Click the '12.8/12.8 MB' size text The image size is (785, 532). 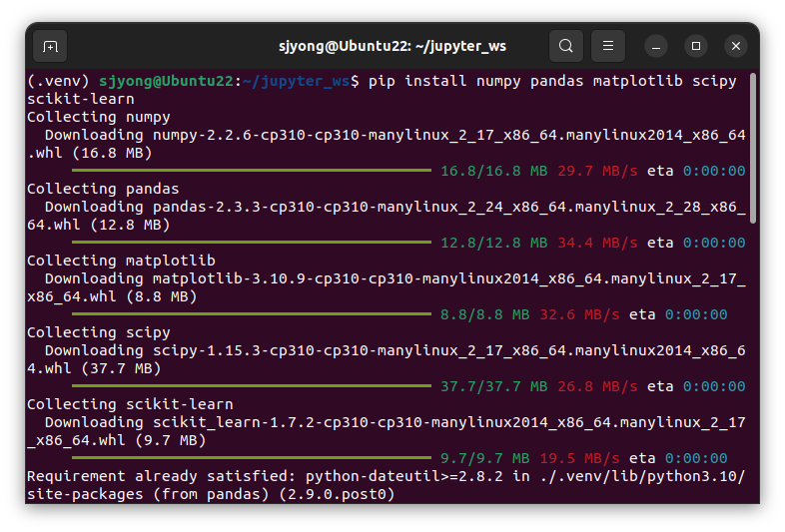point(494,243)
